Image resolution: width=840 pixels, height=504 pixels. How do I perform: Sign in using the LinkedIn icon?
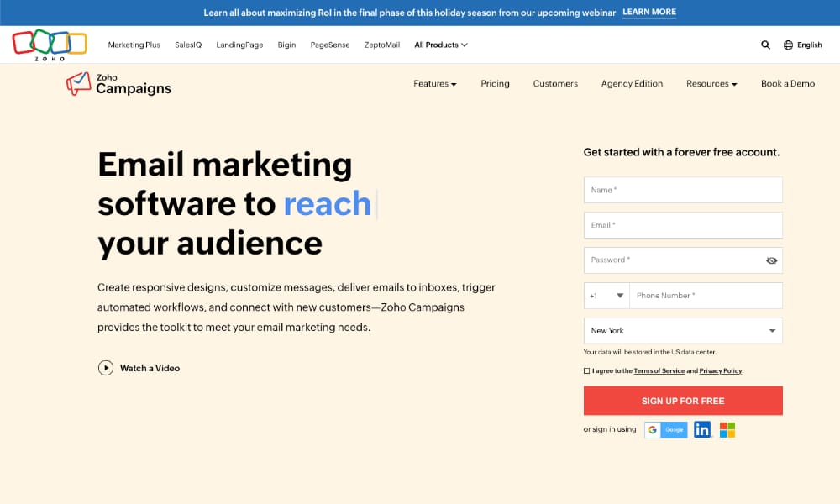702,429
